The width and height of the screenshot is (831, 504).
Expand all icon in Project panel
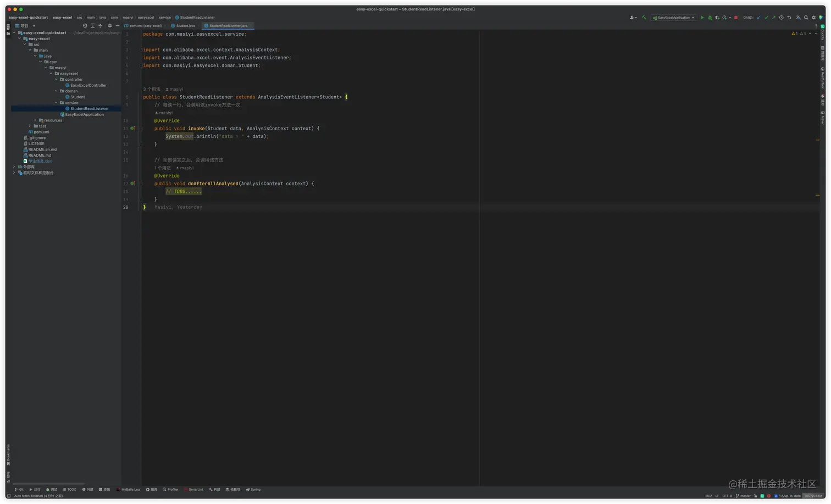click(x=92, y=26)
